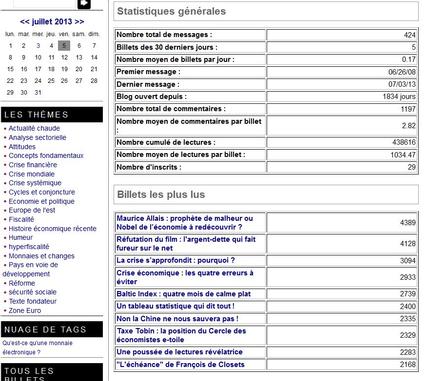
Task: Open the Concepts fondamentaux theme
Action: click(x=46, y=156)
